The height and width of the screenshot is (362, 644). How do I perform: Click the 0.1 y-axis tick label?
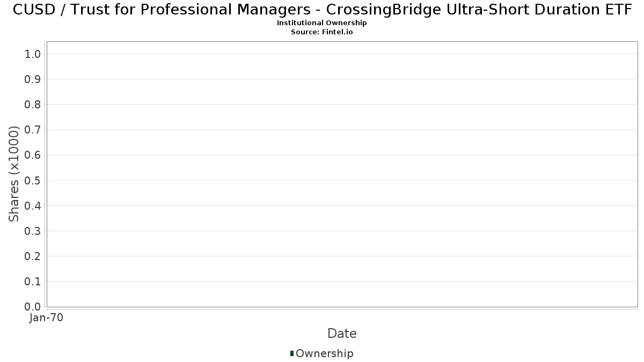coord(33,282)
